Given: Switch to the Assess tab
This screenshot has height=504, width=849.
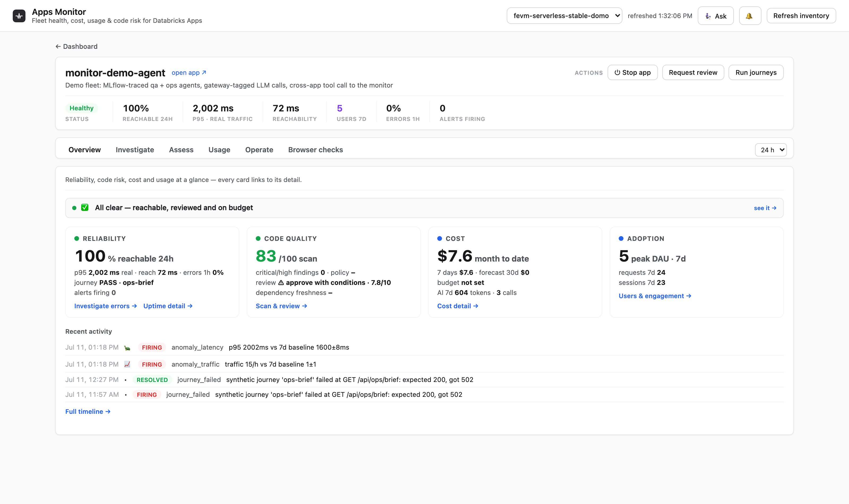Looking at the screenshot, I should pos(181,150).
